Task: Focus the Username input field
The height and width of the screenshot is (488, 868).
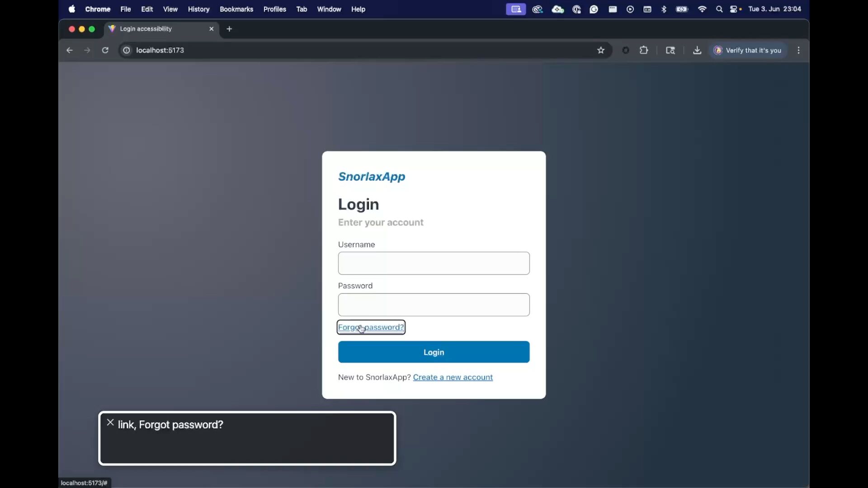Action: point(434,263)
